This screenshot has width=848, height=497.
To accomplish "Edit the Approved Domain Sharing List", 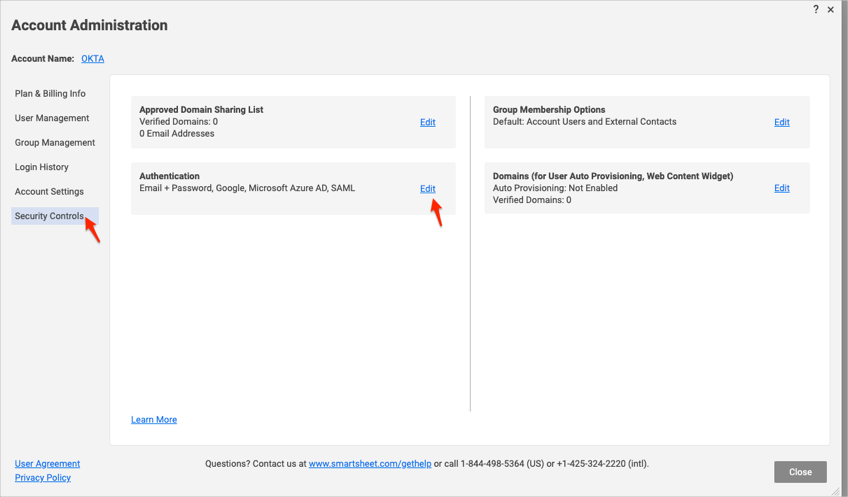I will 427,122.
